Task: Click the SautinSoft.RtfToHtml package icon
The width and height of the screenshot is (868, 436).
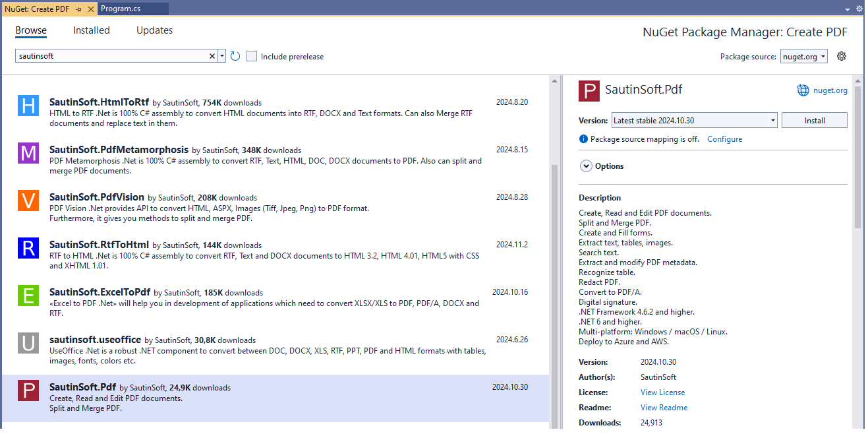Action: pyautogui.click(x=28, y=248)
